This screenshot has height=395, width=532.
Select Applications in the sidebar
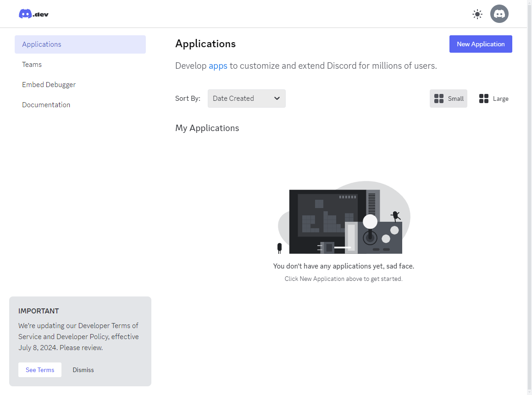[80, 44]
